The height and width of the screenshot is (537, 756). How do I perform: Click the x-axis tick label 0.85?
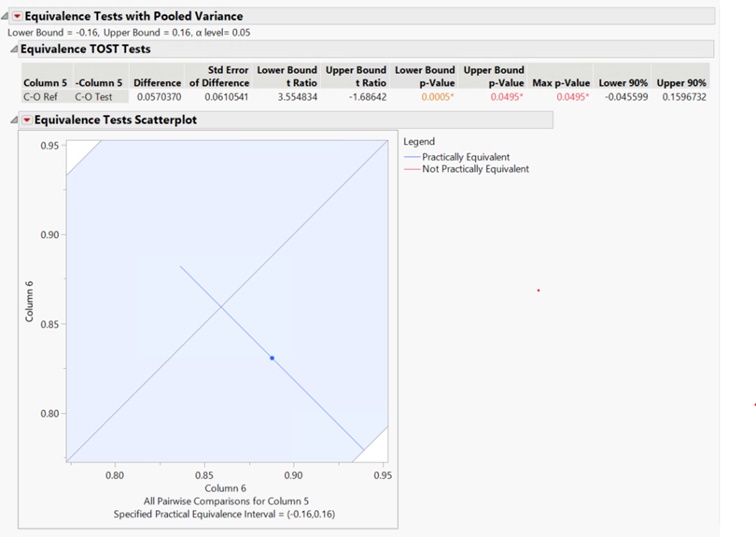pyautogui.click(x=204, y=475)
